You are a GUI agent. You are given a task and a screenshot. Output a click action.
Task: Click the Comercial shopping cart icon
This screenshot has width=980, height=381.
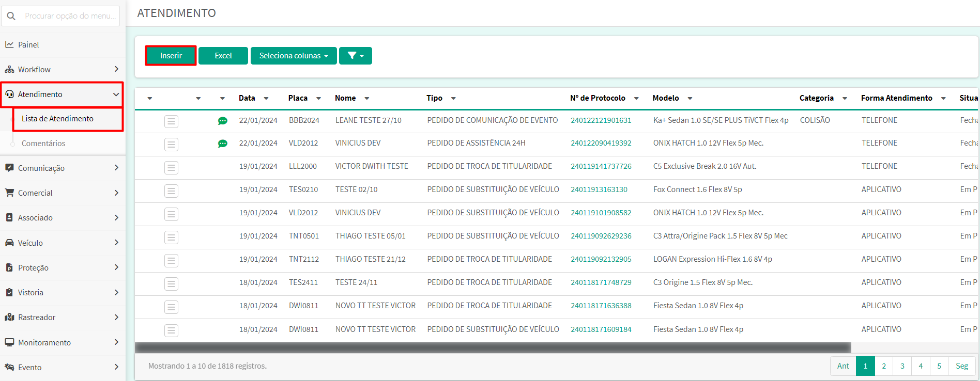coord(9,193)
